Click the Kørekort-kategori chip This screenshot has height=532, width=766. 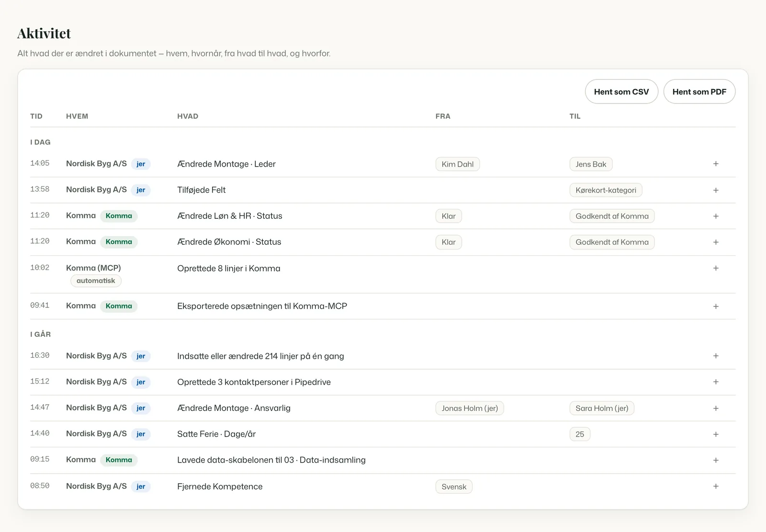pyautogui.click(x=606, y=190)
